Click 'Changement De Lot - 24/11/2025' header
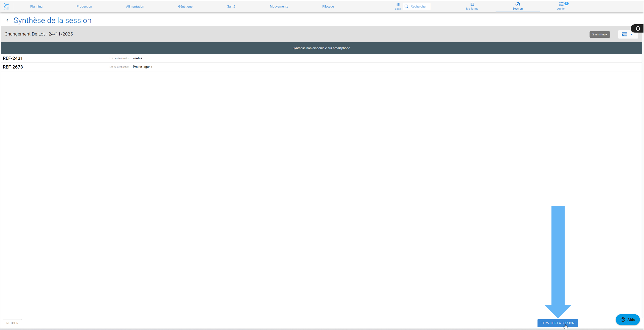 click(x=39, y=34)
